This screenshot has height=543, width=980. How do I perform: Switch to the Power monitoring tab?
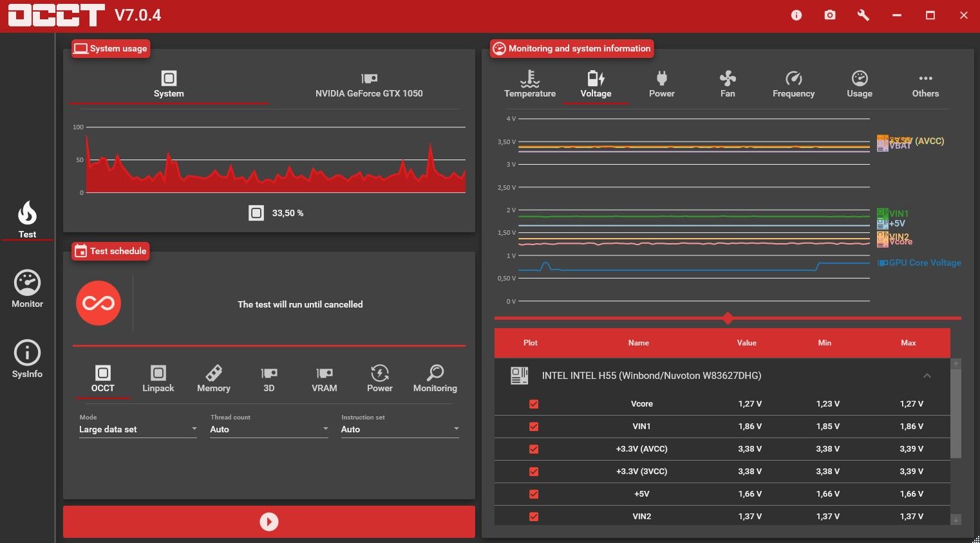coord(662,85)
